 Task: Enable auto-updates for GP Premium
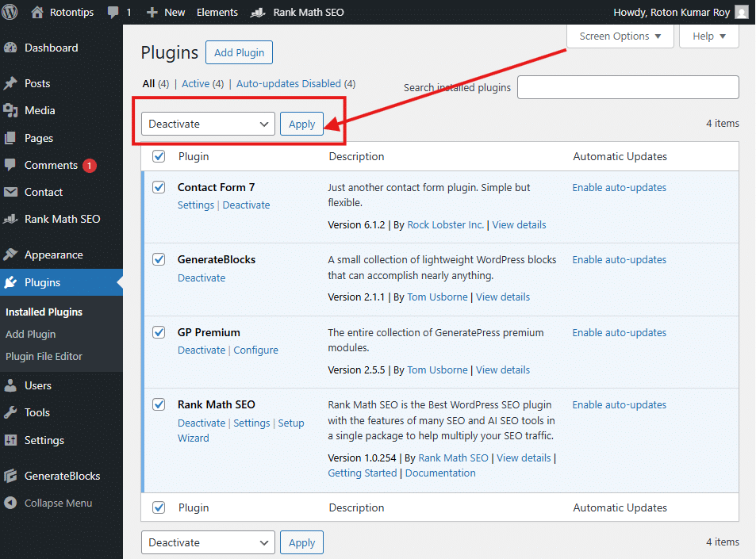pyautogui.click(x=619, y=332)
